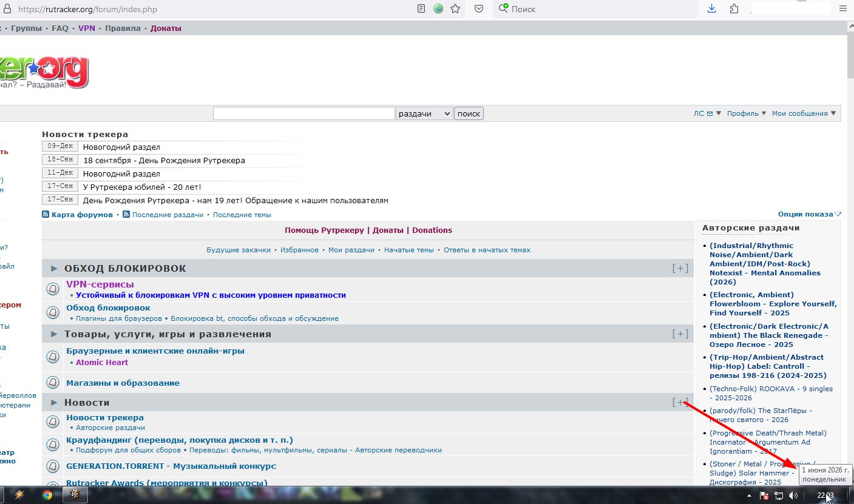Open the browser hamburger menu

click(842, 8)
